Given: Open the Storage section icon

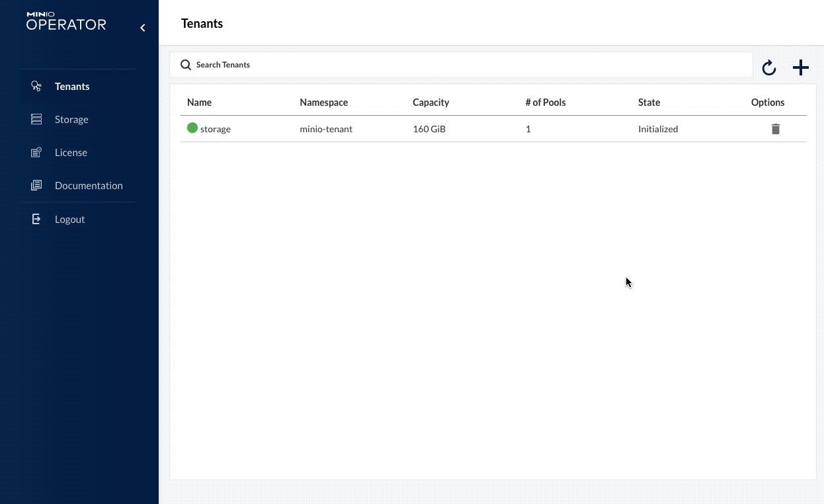Looking at the screenshot, I should (36, 119).
